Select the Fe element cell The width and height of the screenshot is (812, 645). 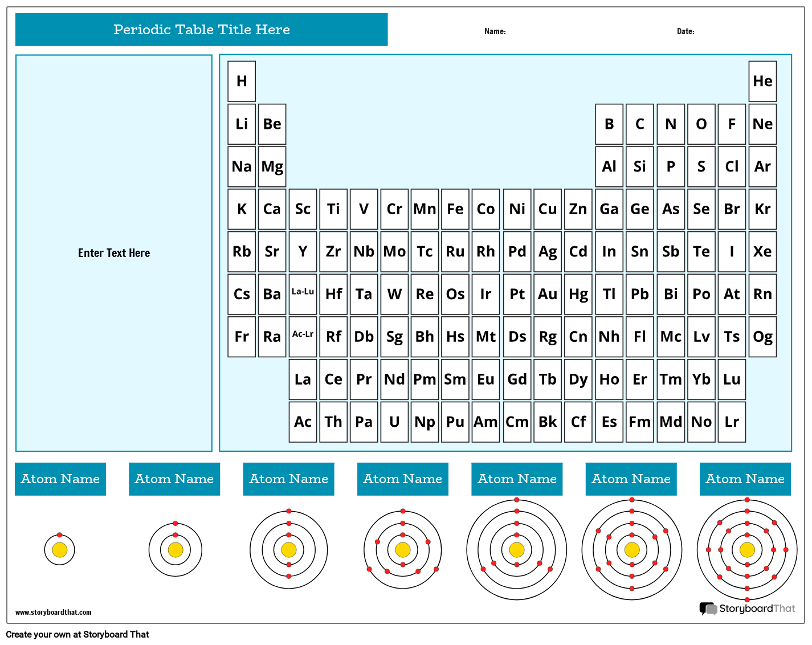(455, 209)
